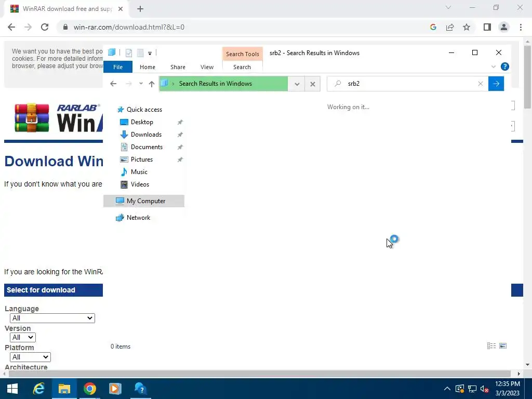Open the Share ribbon tab
This screenshot has height=399, width=532.
point(178,67)
